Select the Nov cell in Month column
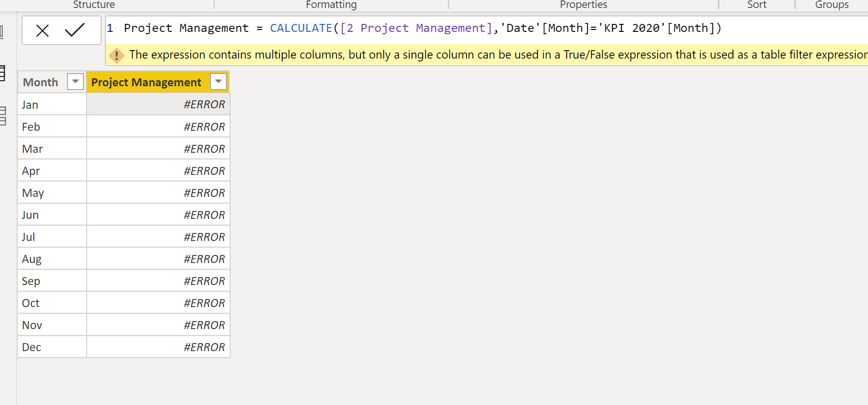The image size is (868, 405). coord(52,325)
